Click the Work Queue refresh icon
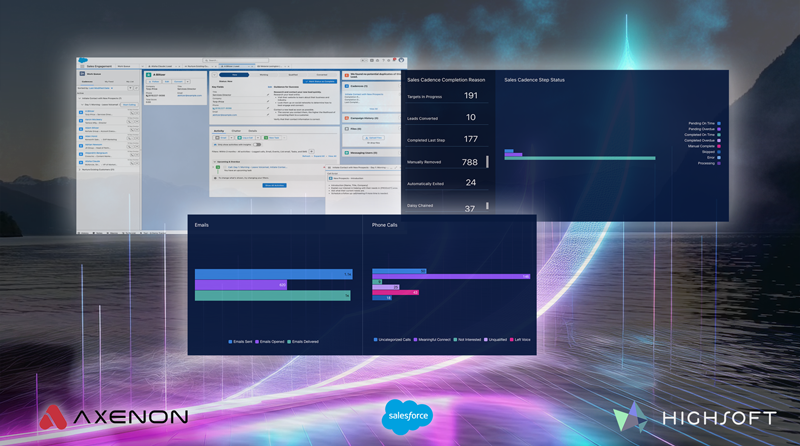Viewport: 800px width, 446px height. tap(136, 88)
